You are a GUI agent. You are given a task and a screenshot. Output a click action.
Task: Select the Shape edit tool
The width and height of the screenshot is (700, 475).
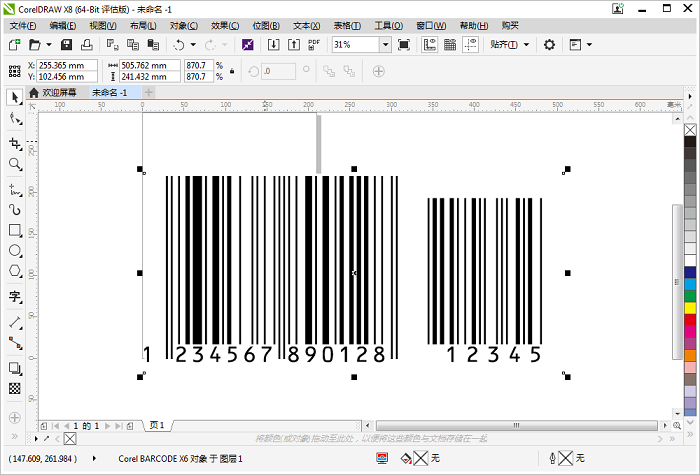click(x=15, y=119)
